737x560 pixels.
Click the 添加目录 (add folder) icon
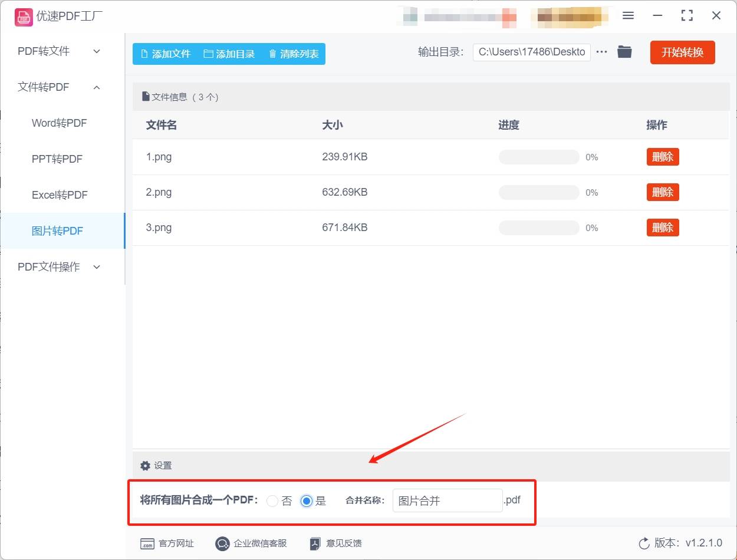point(208,53)
